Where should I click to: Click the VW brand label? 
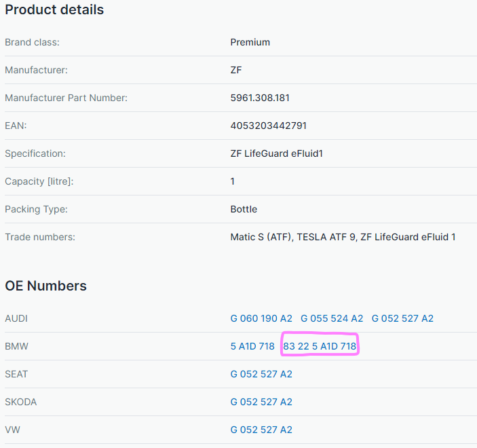12,430
